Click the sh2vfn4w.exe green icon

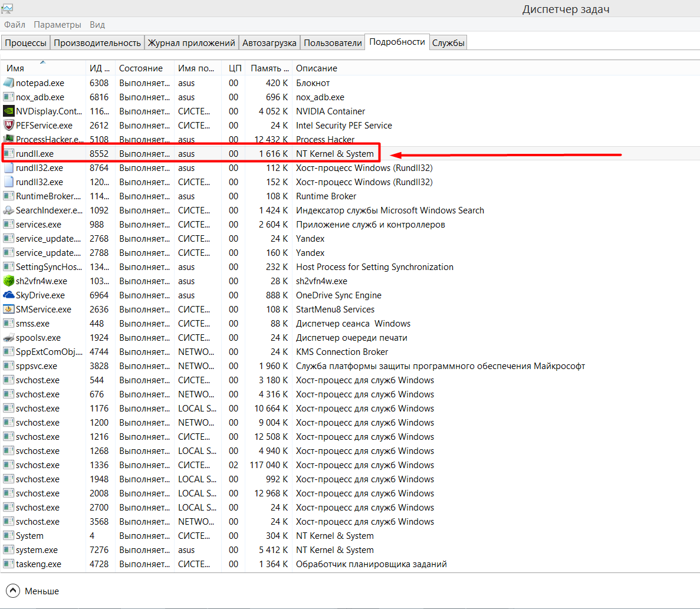[x=8, y=281]
